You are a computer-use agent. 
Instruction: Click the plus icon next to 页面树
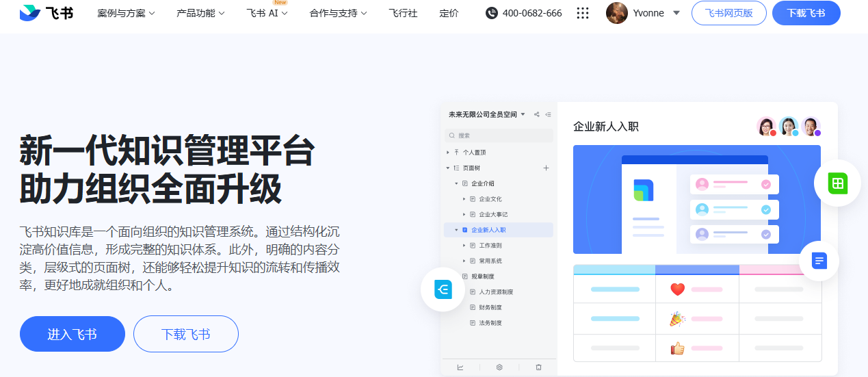click(x=546, y=168)
